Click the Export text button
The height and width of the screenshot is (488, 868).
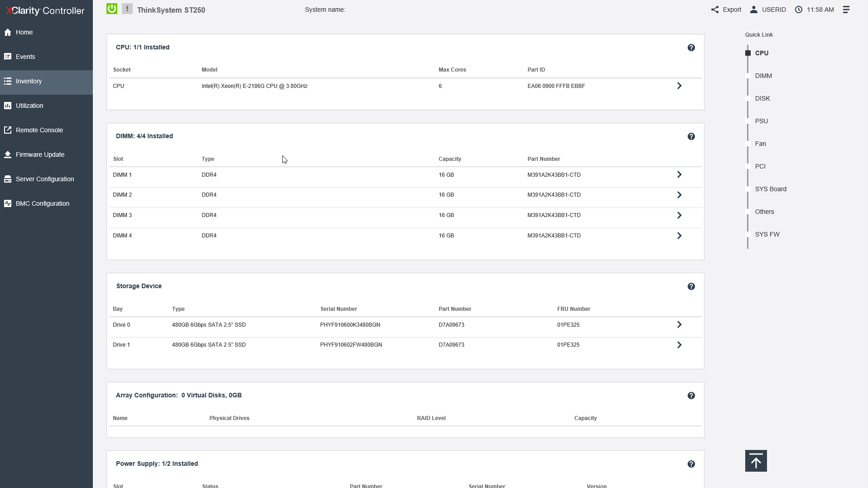[732, 10]
